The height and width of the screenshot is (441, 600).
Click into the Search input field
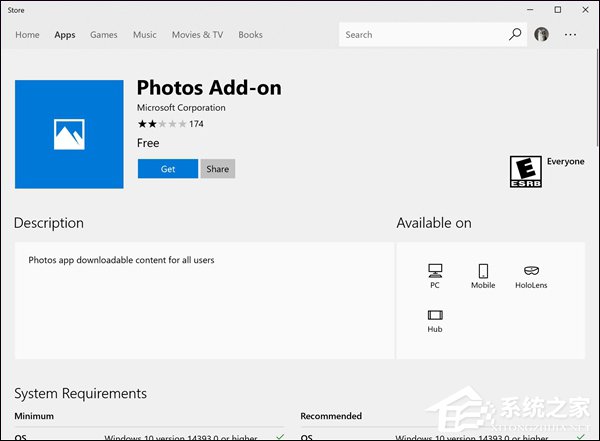pyautogui.click(x=420, y=35)
